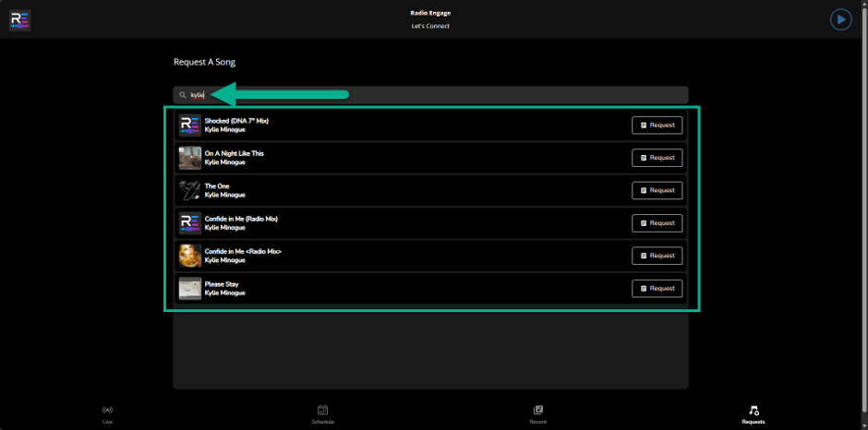Viewport: 868px width, 430px height.
Task: Switch to the Live tab
Action: (x=107, y=415)
